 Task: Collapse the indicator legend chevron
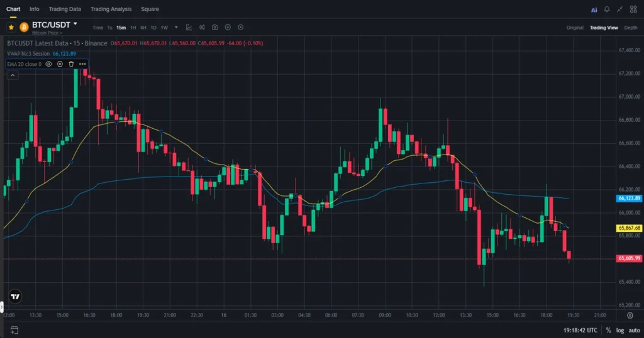(13, 75)
